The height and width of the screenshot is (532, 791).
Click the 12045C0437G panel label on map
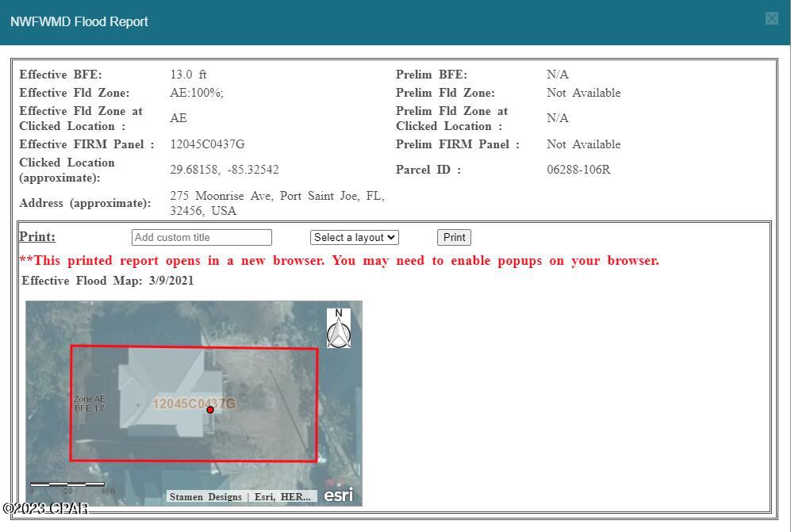[193, 404]
